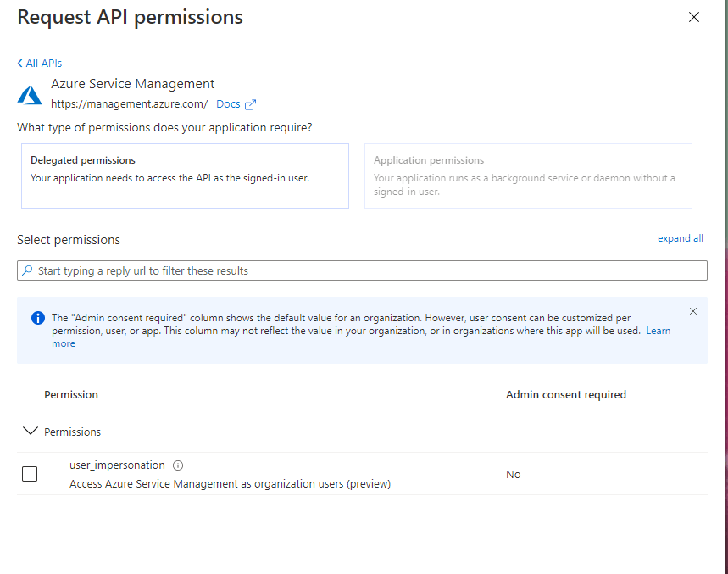Go back to All APIs
The image size is (728, 574).
[x=43, y=63]
